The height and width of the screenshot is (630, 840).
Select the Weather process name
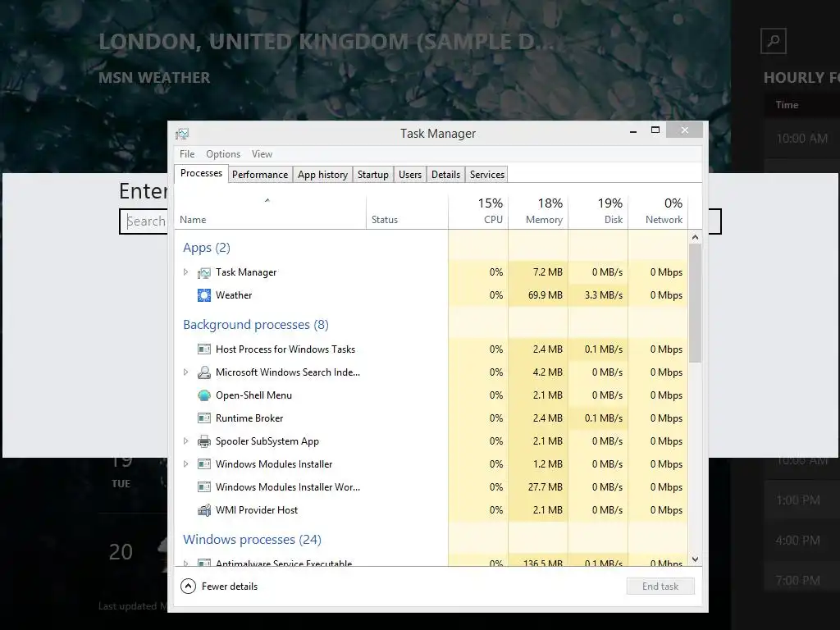click(234, 295)
